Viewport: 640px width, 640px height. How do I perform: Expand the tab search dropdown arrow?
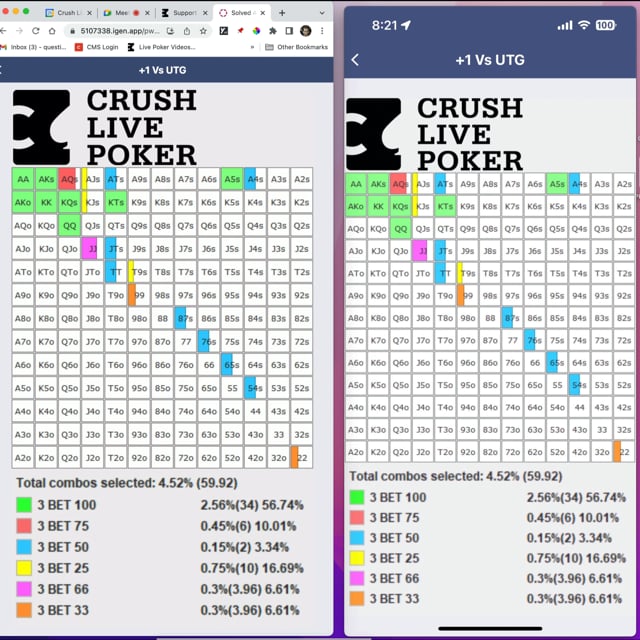click(322, 13)
